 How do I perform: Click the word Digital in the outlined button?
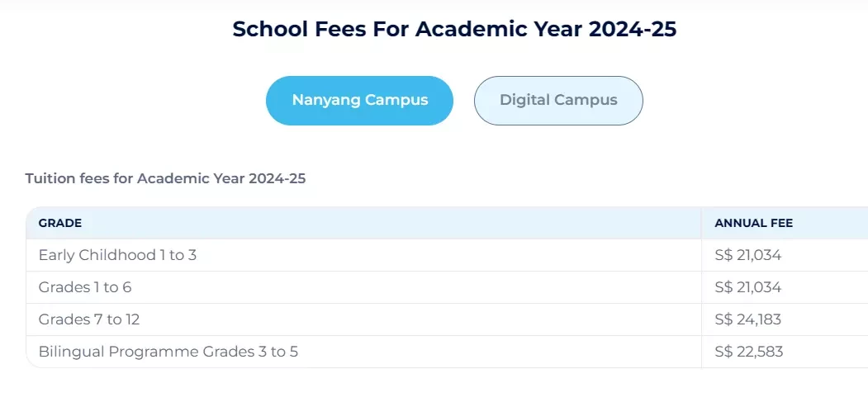(x=524, y=101)
